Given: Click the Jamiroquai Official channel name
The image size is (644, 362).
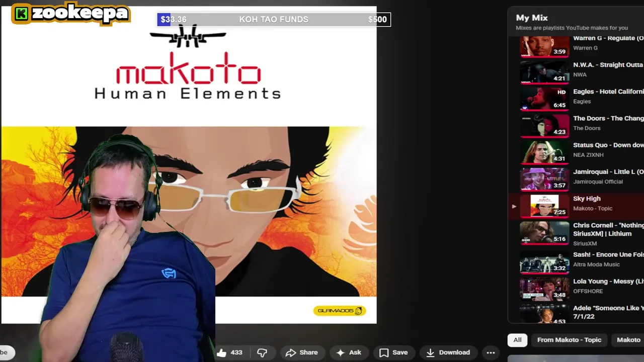Looking at the screenshot, I should tap(598, 182).
